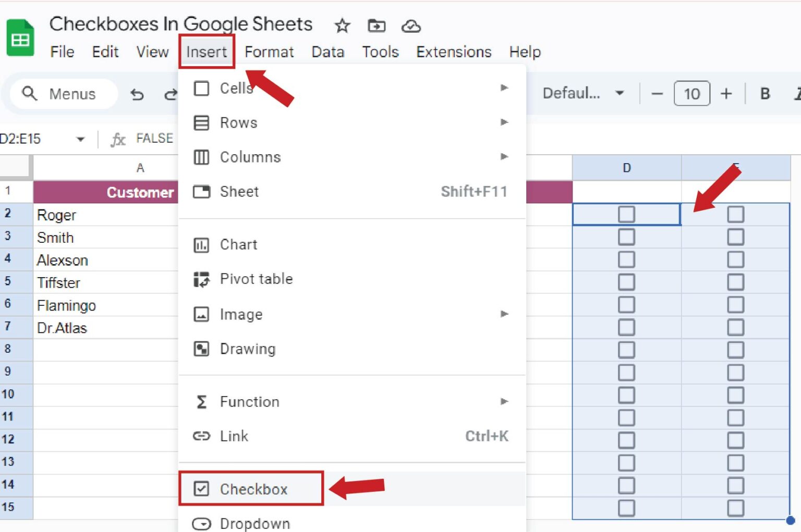Viewport: 801px width, 532px height.
Task: Open the Drawing tool
Action: tap(248, 349)
